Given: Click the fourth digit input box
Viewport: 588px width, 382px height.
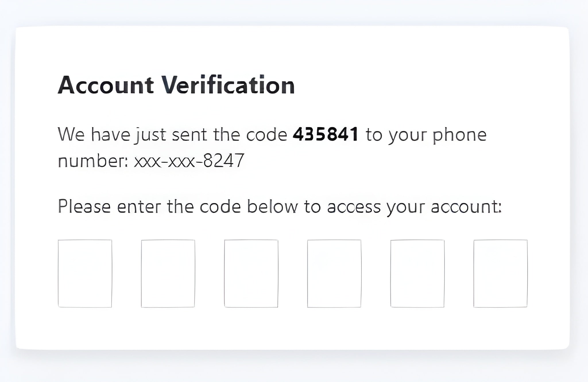Looking at the screenshot, I should tap(334, 274).
